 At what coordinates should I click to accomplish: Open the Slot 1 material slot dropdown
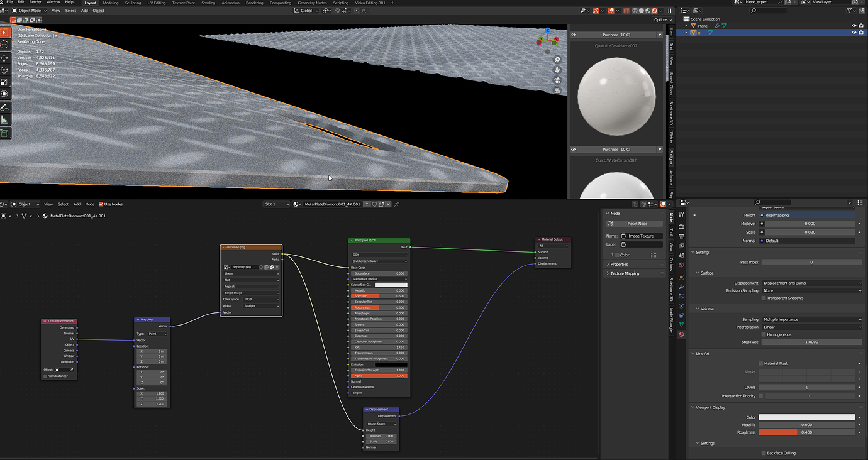277,204
